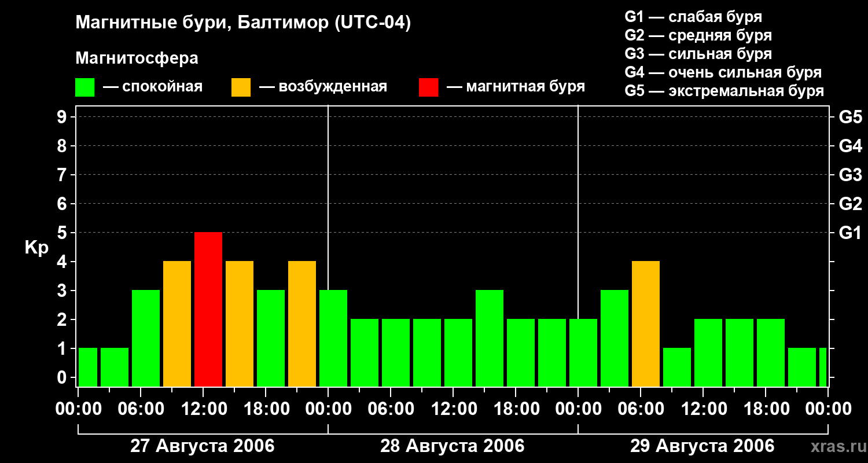Image resolution: width=868 pixels, height=463 pixels.
Task: Click the title 'Магнитные бури, Балтимор (UTC-04)'
Action: click(x=243, y=24)
